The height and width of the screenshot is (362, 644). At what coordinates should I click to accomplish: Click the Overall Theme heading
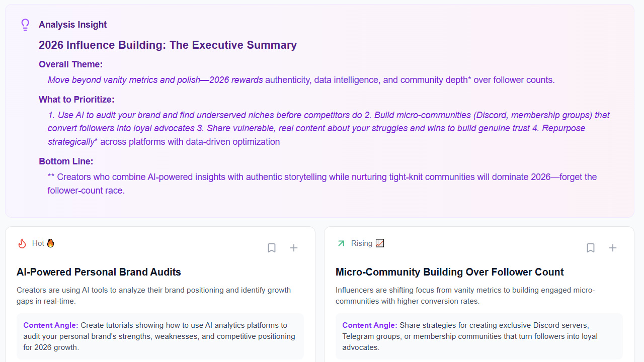click(70, 64)
